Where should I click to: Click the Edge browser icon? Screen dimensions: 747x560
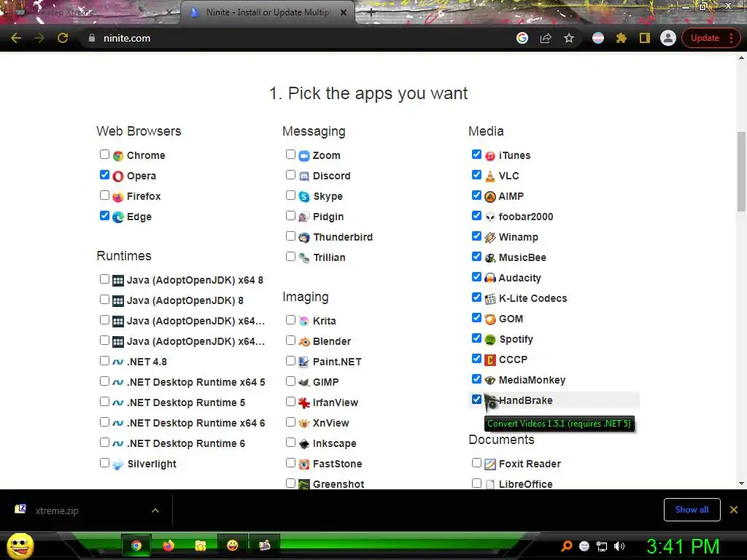[118, 217]
